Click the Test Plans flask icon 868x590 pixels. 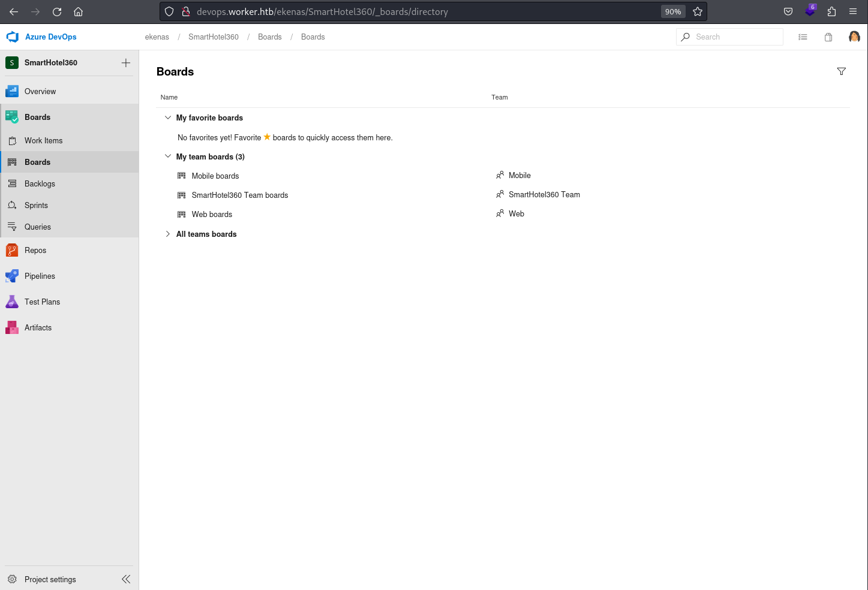[x=12, y=302]
